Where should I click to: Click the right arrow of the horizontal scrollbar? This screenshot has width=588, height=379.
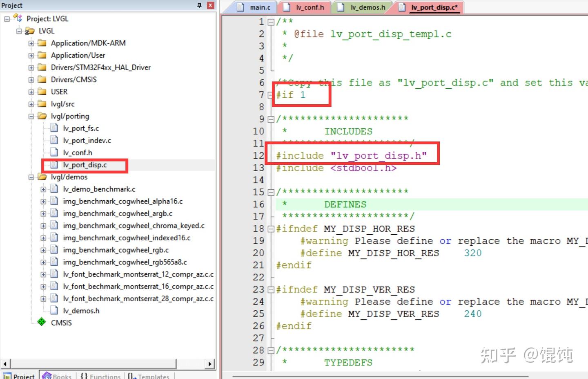(x=209, y=363)
